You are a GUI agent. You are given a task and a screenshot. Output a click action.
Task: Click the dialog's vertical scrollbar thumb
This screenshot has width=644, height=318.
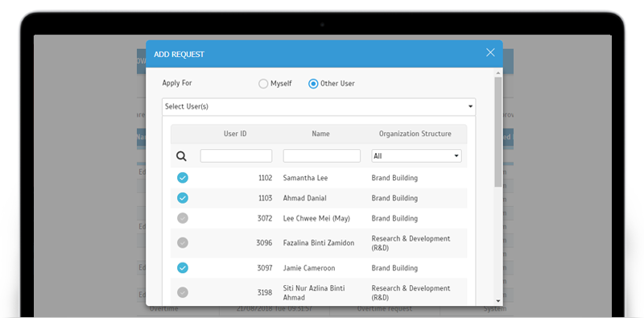pos(497,132)
